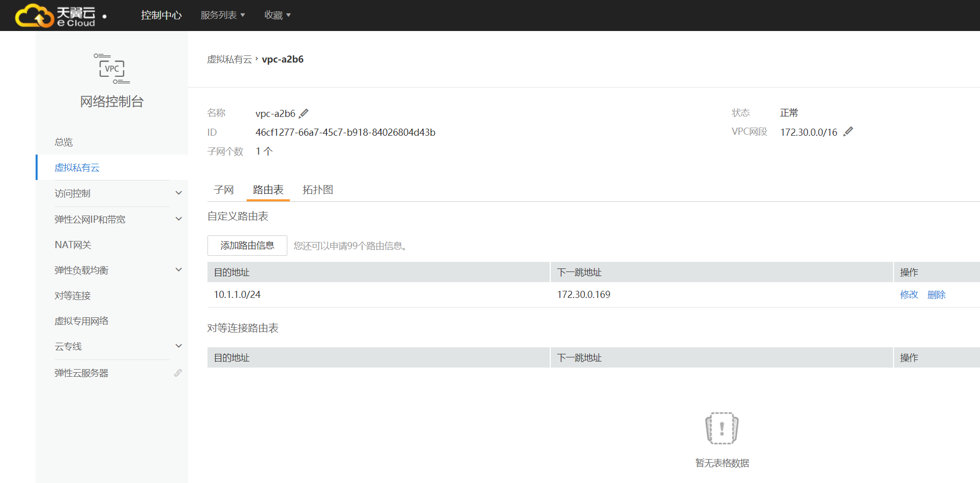Expand 云专线 chevron in sidebar
The image size is (980, 483).
coord(179,346)
